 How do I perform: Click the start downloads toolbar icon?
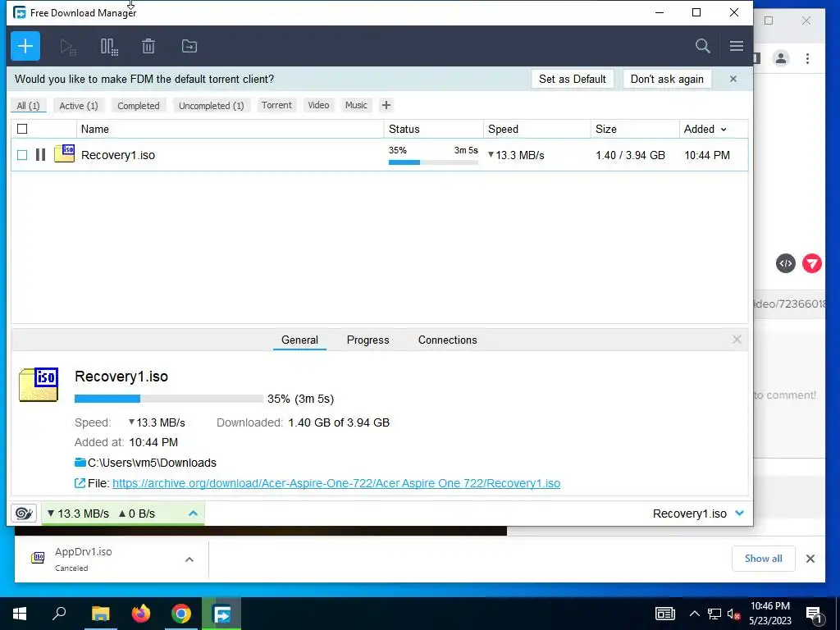coord(68,47)
